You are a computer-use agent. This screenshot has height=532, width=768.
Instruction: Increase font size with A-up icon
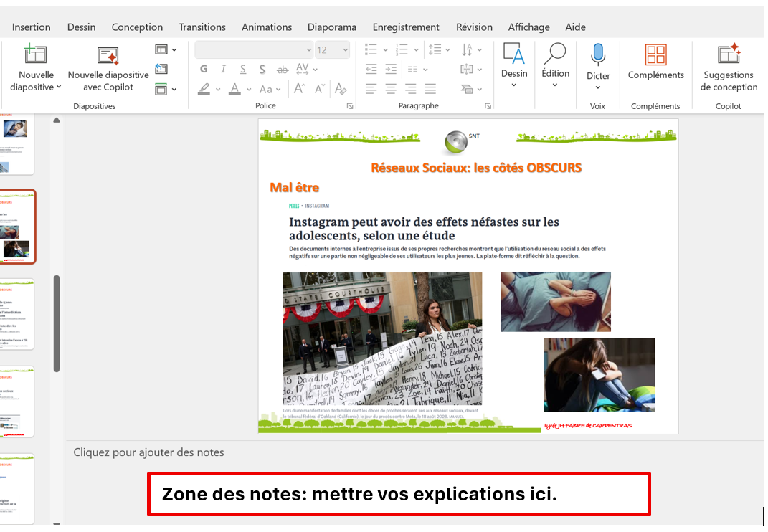[299, 89]
